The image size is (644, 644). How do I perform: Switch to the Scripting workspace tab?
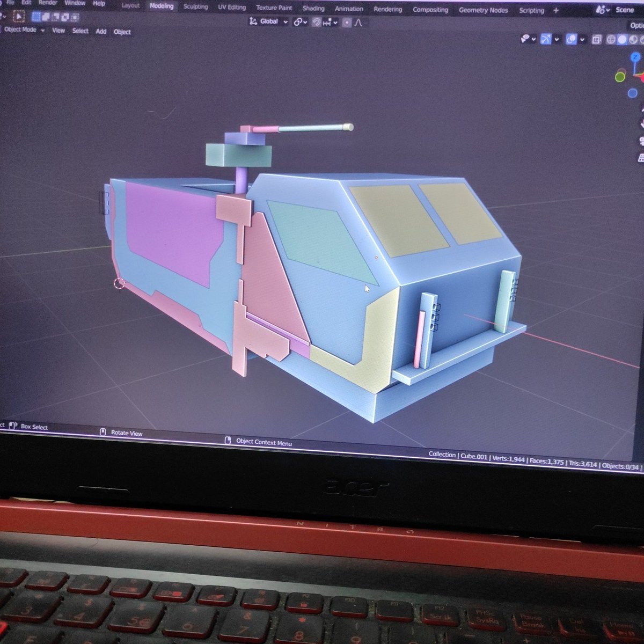coord(531,10)
